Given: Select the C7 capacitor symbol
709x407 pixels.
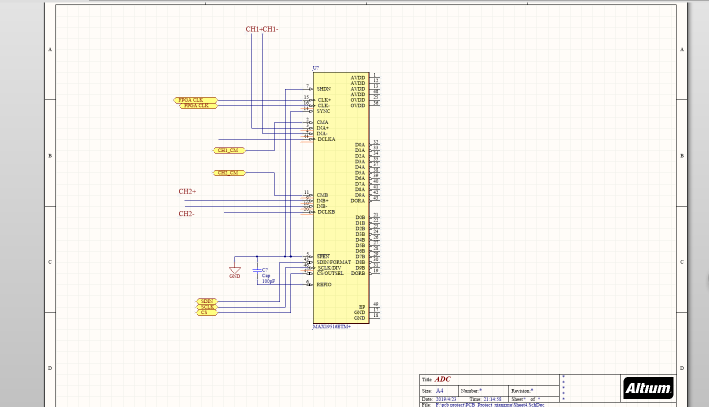Looking at the screenshot, I should [257, 270].
